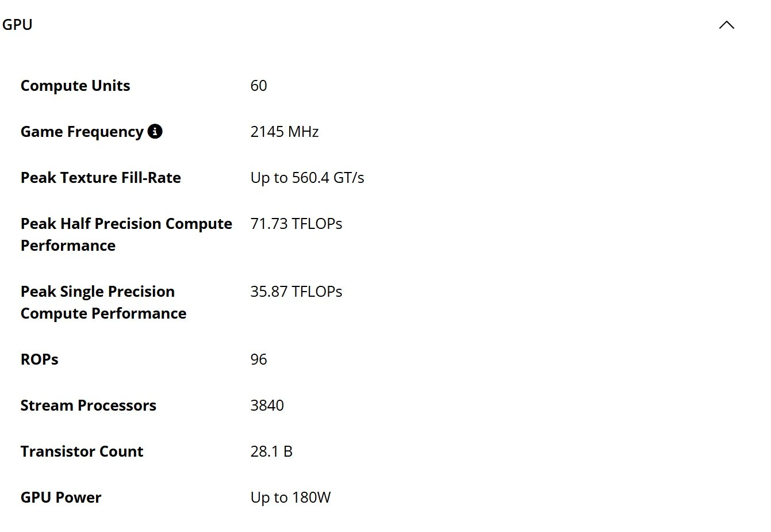771x532 pixels.
Task: Click Peak Single Precision Compute Performance label
Action: tap(103, 302)
